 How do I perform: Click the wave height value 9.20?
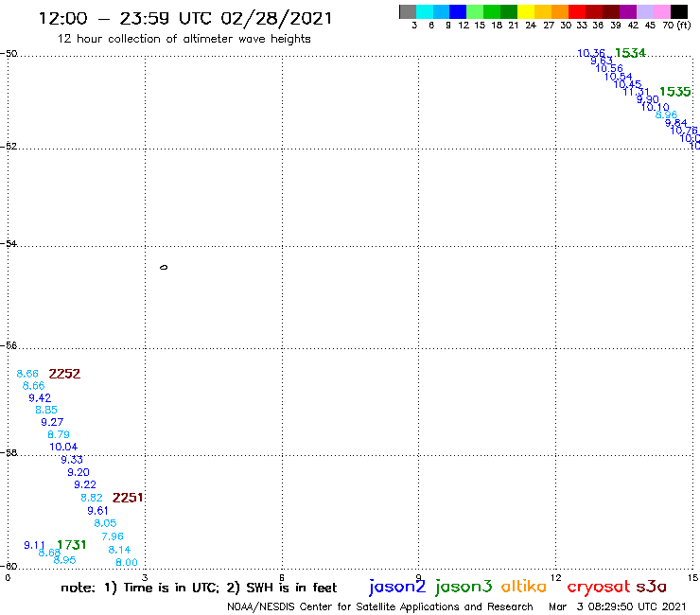[x=79, y=472]
